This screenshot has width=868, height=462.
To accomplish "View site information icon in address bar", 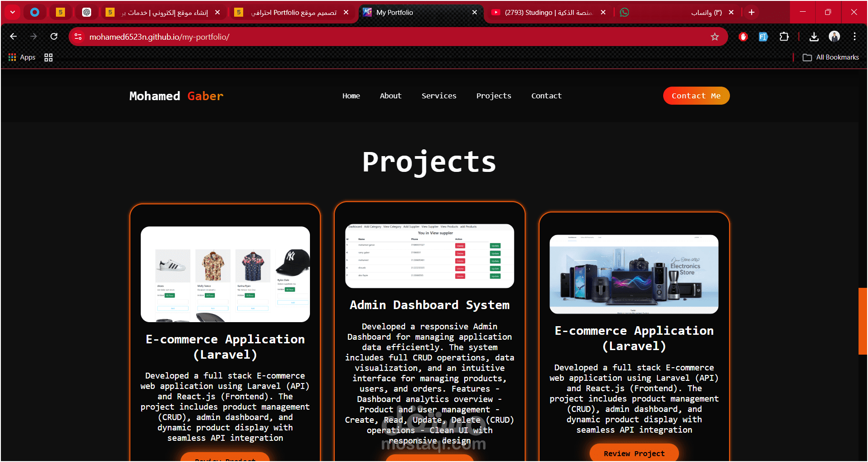I will click(x=78, y=37).
